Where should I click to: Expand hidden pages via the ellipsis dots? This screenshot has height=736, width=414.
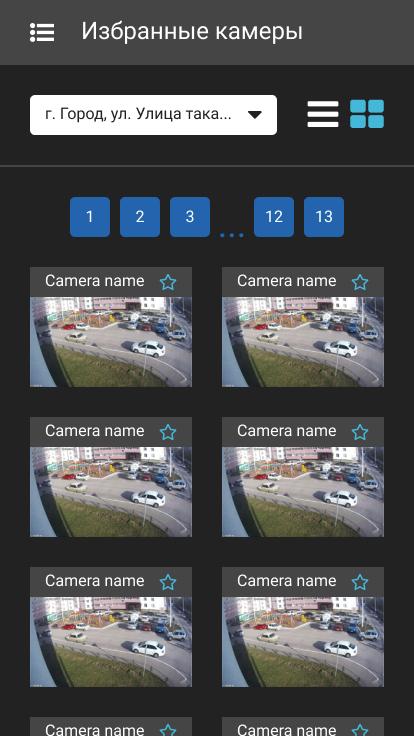(x=232, y=234)
